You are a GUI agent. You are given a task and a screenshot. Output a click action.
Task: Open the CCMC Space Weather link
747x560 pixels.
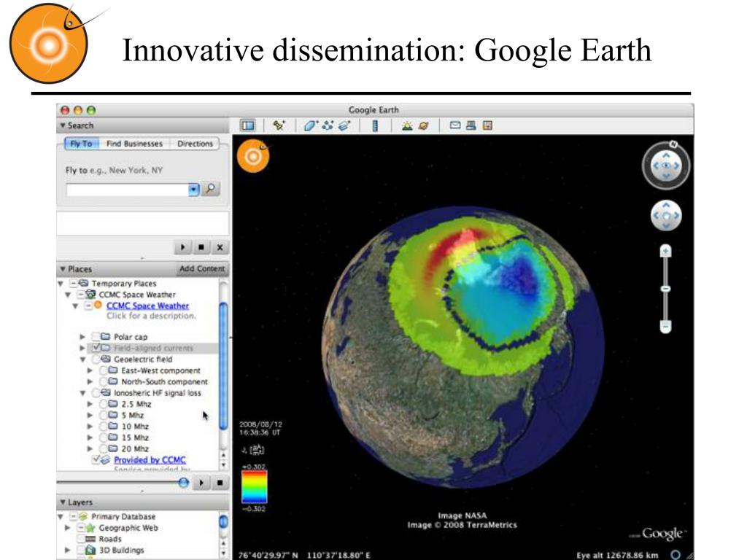(147, 306)
